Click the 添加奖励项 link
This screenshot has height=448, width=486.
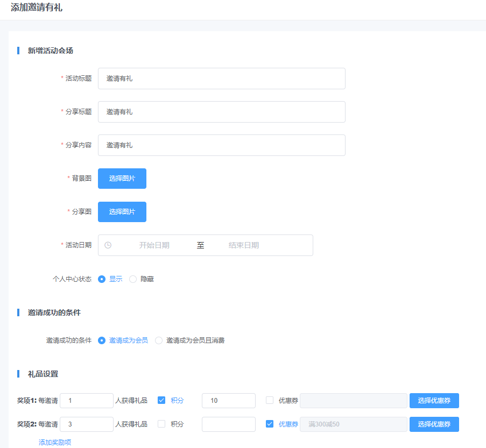[x=55, y=442]
